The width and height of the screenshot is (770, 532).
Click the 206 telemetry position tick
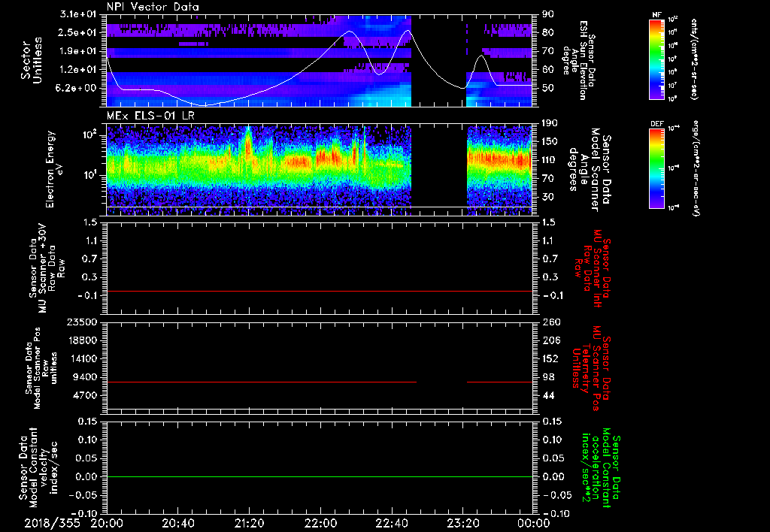pos(550,340)
